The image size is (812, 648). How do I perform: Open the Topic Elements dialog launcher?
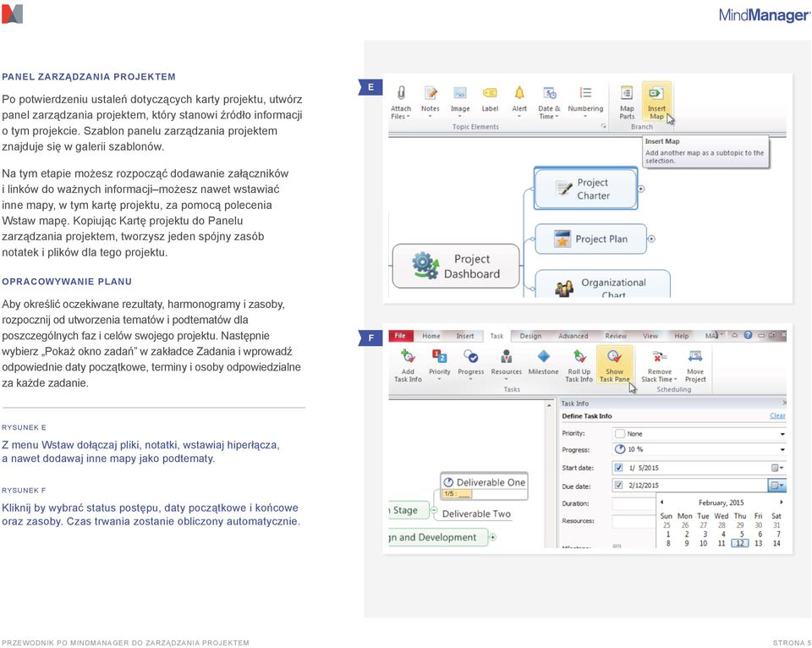[603, 126]
